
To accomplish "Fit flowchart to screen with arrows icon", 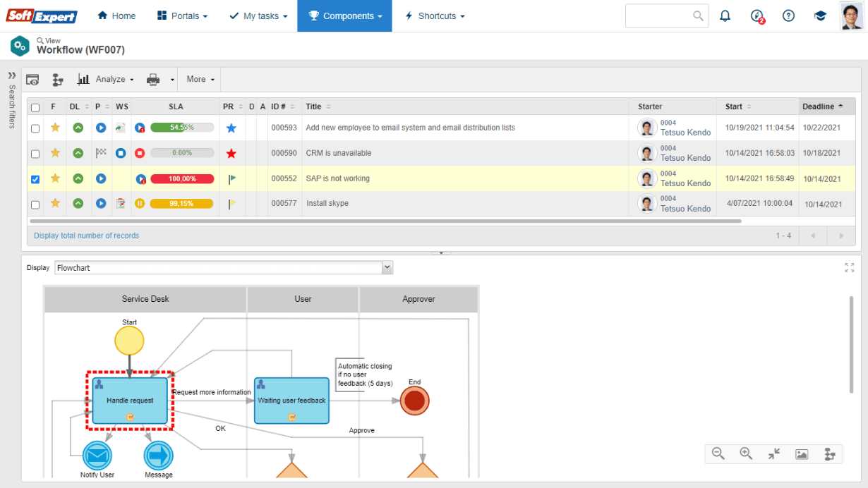I will pos(774,454).
